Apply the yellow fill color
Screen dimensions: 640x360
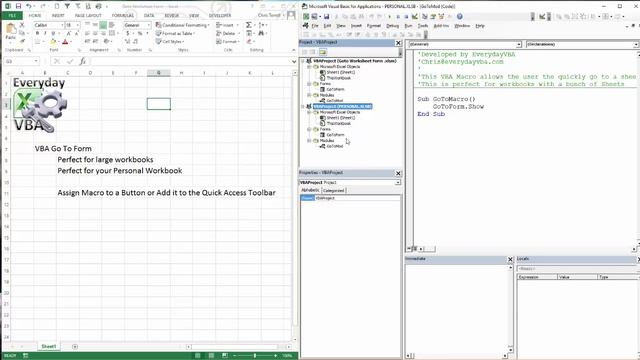(53, 42)
